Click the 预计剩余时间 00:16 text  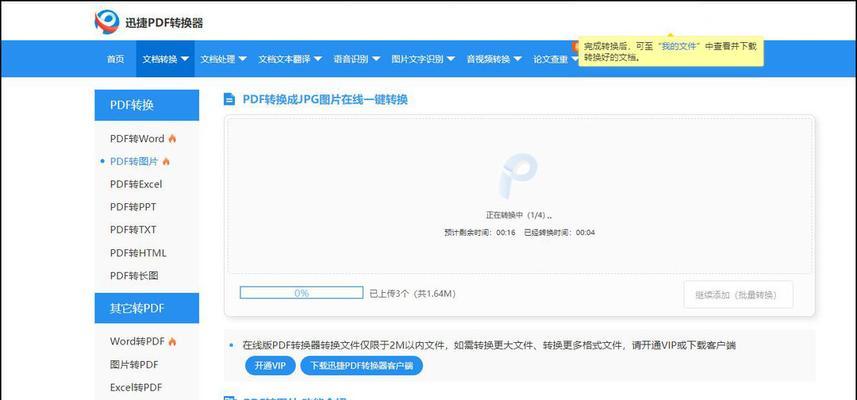pyautogui.click(x=480, y=233)
